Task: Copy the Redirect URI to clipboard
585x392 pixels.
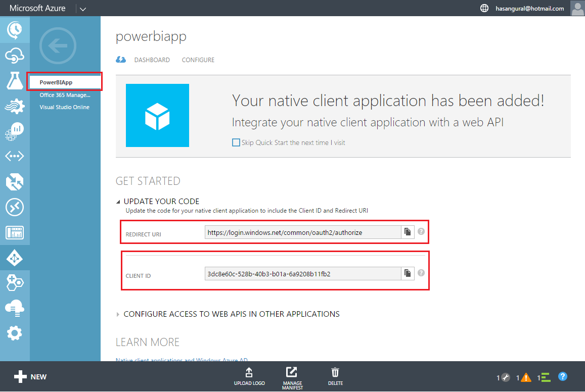Action: click(408, 232)
